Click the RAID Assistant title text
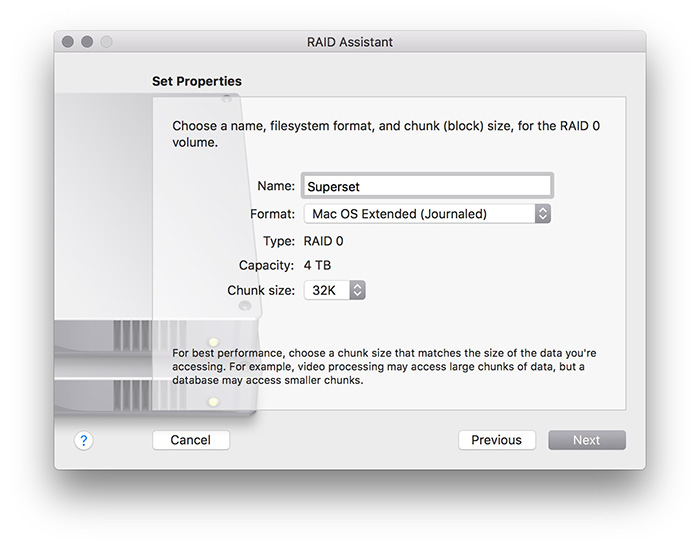This screenshot has width=700, height=547. 350,42
